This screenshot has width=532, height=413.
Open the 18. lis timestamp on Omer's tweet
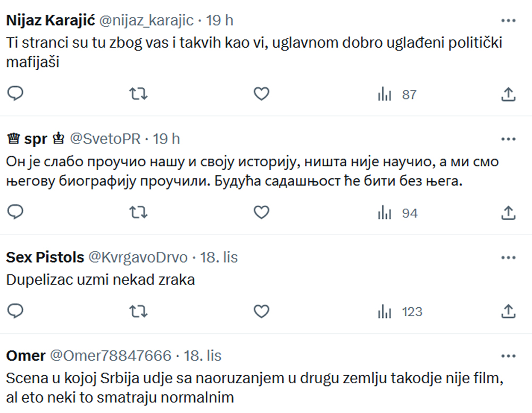tap(203, 356)
